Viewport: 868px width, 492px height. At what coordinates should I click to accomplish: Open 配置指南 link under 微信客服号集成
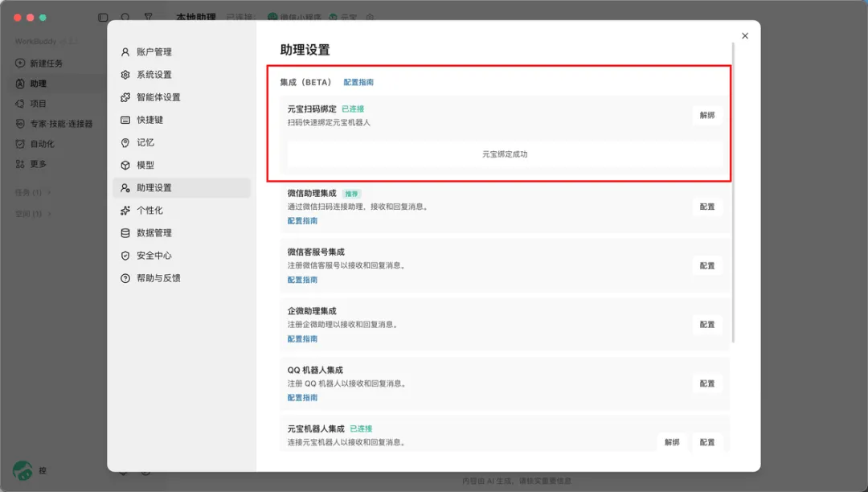302,280
